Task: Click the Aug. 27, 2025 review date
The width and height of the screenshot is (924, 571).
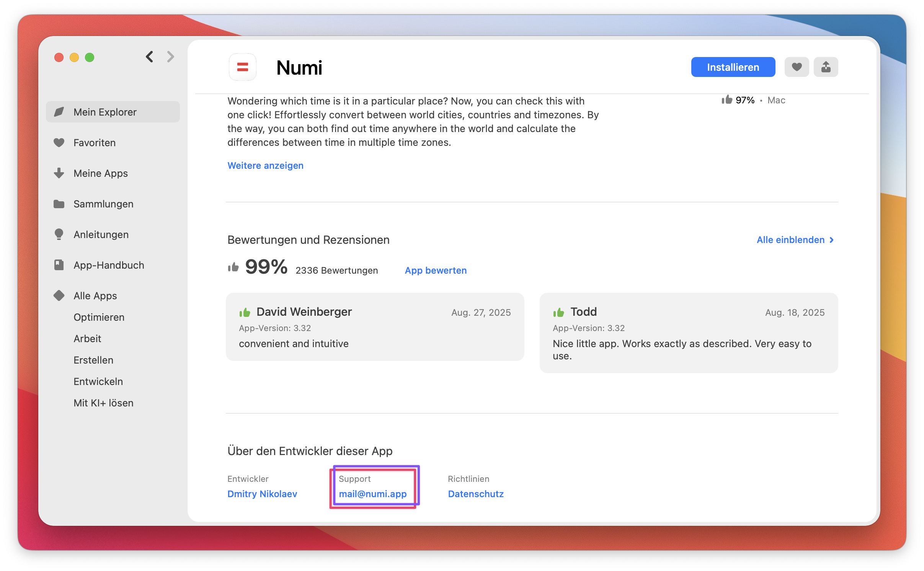Action: pyautogui.click(x=481, y=312)
